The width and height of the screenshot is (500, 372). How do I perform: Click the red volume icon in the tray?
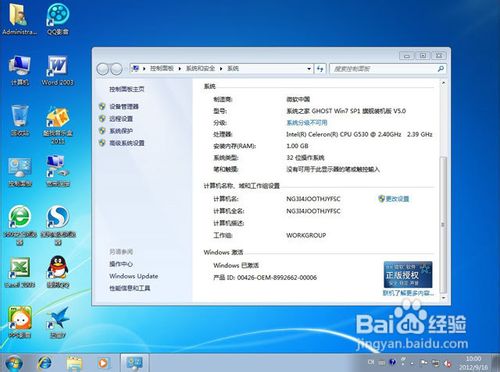[448, 363]
